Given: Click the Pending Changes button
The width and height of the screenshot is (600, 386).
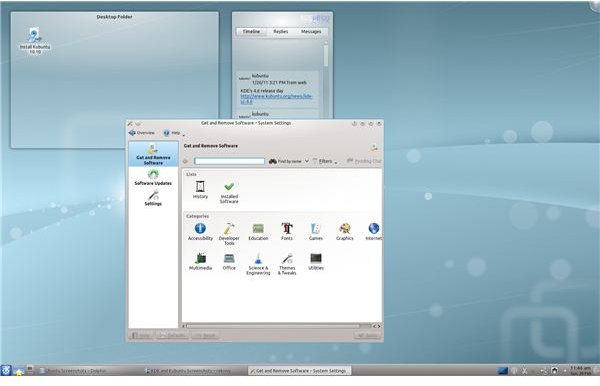Looking at the screenshot, I should 364,161.
